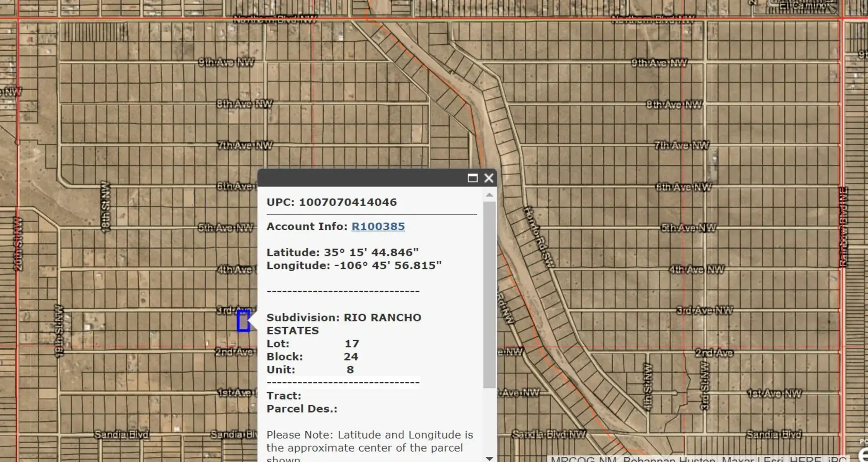Click the right-side 9th Ave NW label
Image resolution: width=868 pixels, height=462 pixels.
[659, 63]
